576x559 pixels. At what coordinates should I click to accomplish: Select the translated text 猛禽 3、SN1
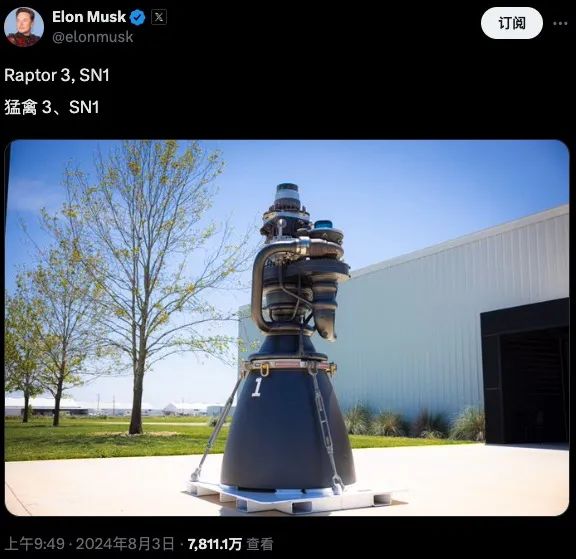[52, 107]
